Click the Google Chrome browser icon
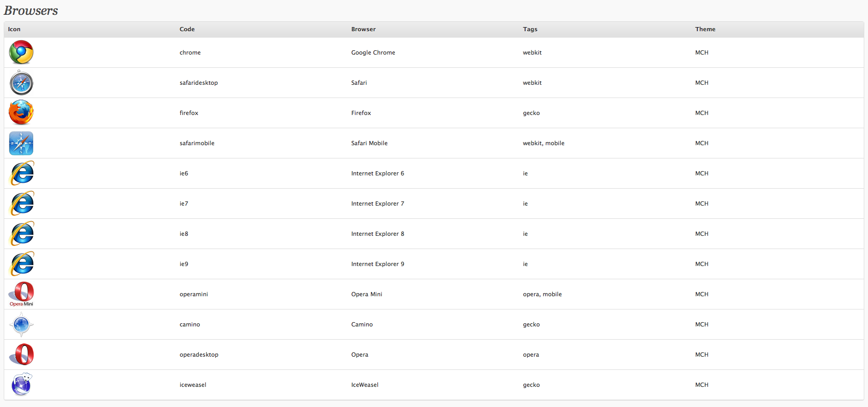 coord(21,52)
